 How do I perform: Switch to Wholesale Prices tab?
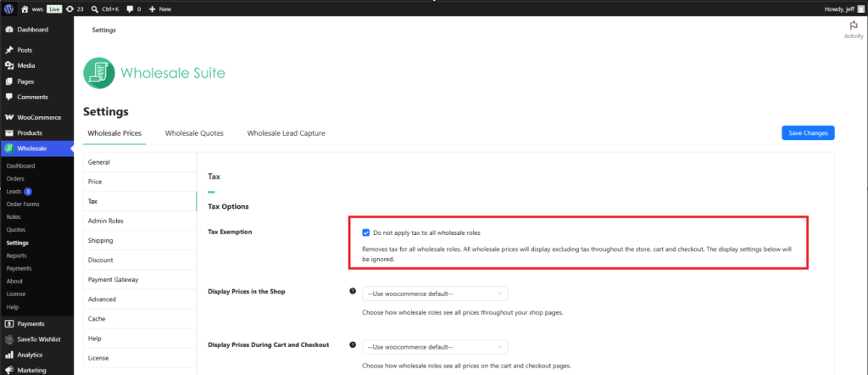tap(114, 133)
